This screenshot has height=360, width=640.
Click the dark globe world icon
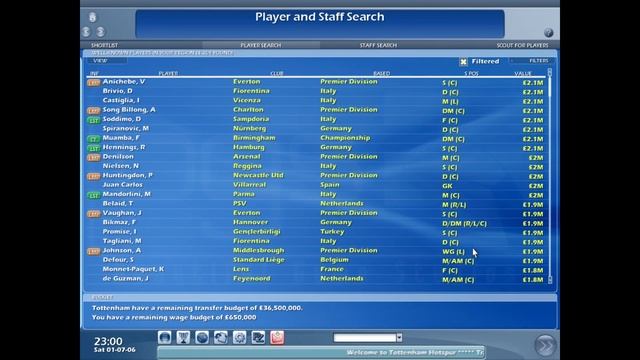[202, 338]
